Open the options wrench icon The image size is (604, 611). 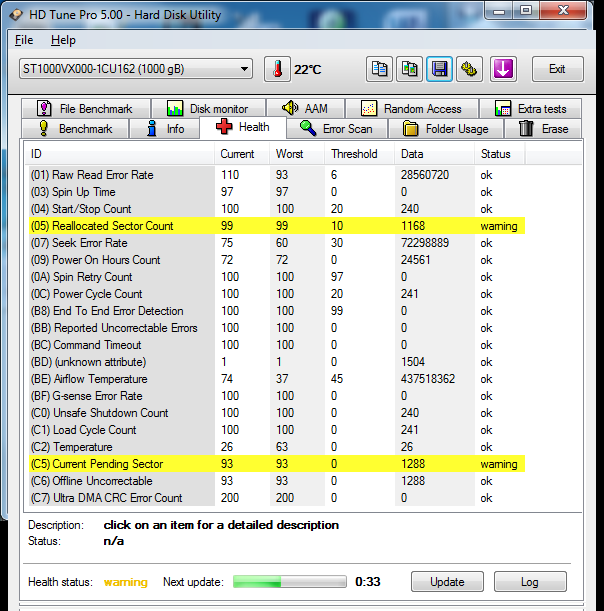470,69
